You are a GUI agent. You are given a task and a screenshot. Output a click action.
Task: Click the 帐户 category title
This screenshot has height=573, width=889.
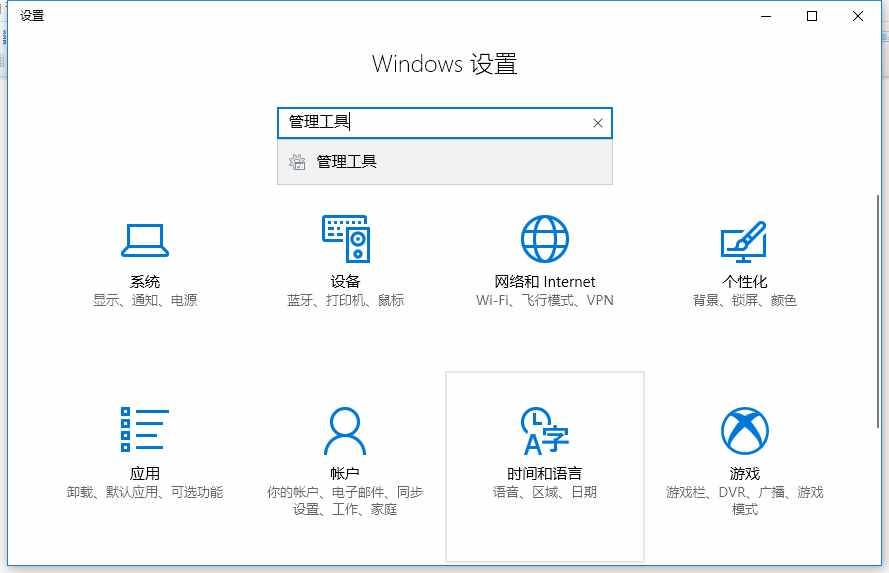coord(345,473)
